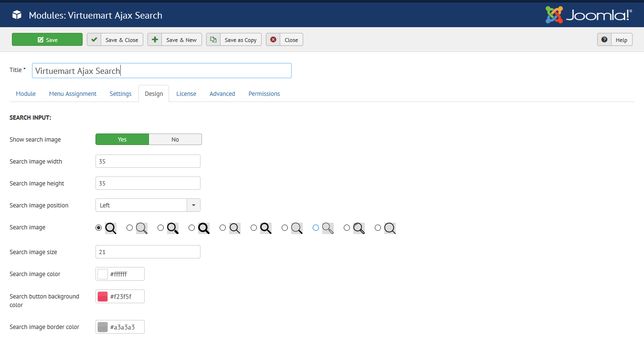Open the License tab

(186, 93)
